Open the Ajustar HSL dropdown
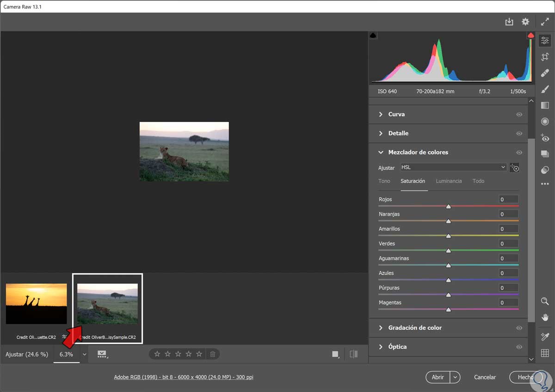Image resolution: width=555 pixels, height=392 pixels. (453, 167)
